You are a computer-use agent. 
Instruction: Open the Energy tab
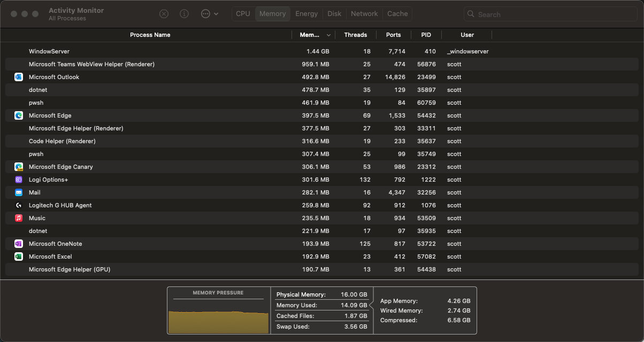pyautogui.click(x=306, y=14)
